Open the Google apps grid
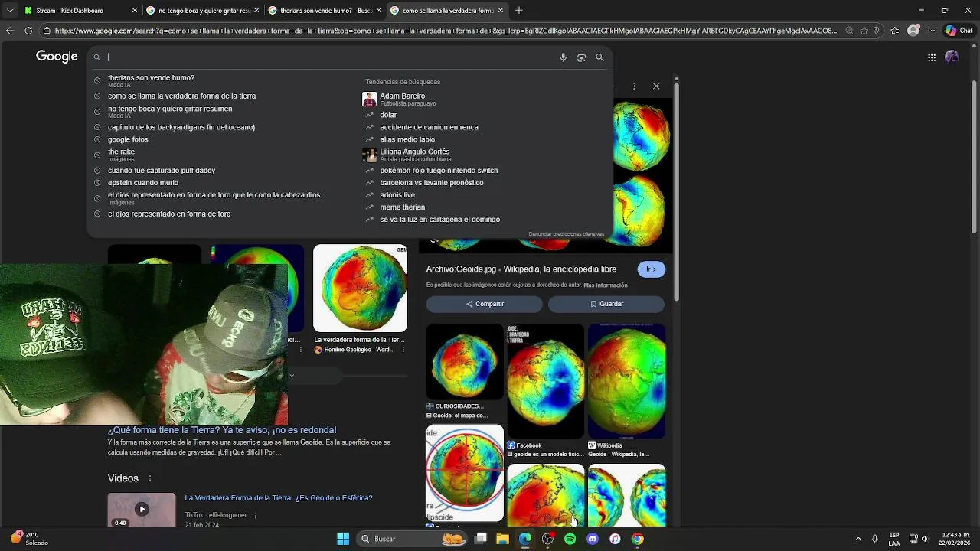This screenshot has height=551, width=980. point(931,57)
